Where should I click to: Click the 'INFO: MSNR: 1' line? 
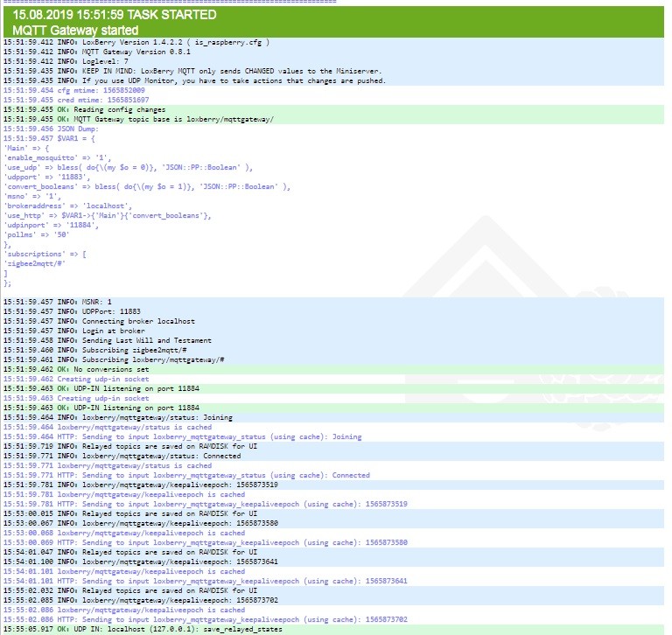(58, 302)
